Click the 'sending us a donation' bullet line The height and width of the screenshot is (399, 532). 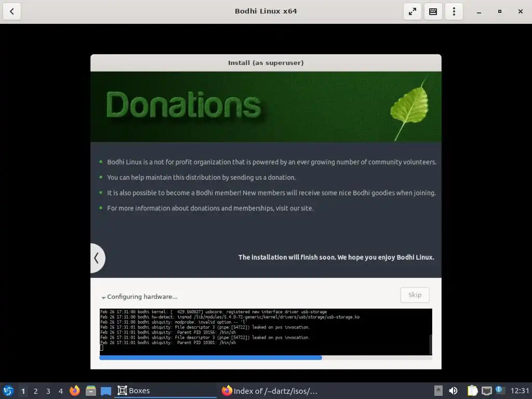(x=202, y=178)
